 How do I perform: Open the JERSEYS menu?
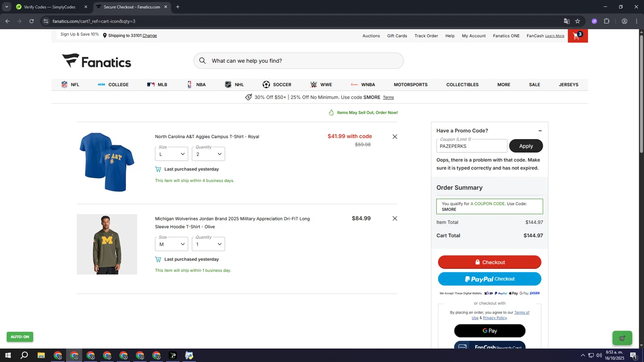pos(568,85)
